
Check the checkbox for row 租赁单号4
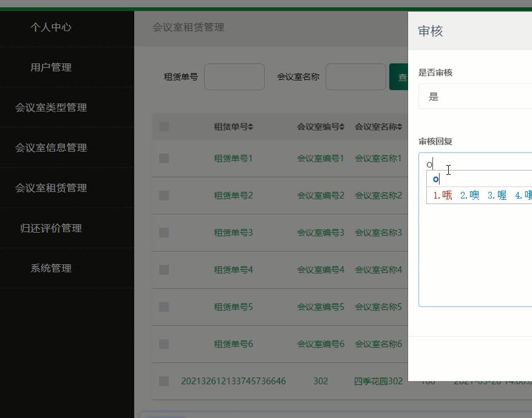point(162,269)
